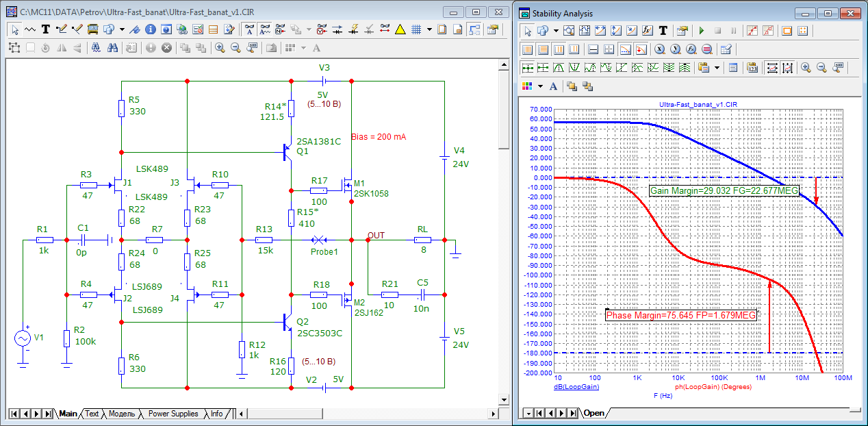Open dropdown arrow beside analysis clipboard icon
The width and height of the screenshot is (868, 426).
tap(717, 68)
